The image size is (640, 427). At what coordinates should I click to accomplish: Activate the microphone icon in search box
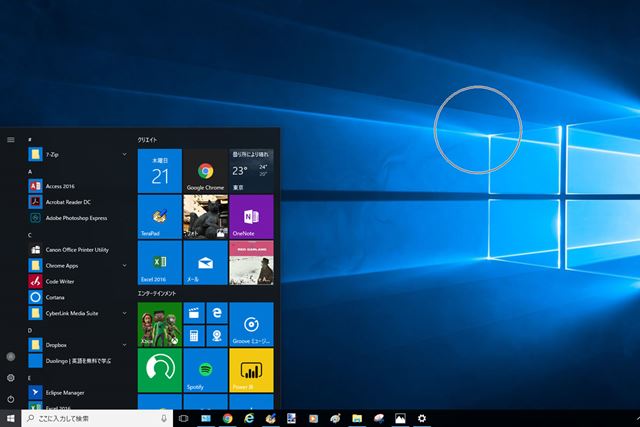(164, 418)
